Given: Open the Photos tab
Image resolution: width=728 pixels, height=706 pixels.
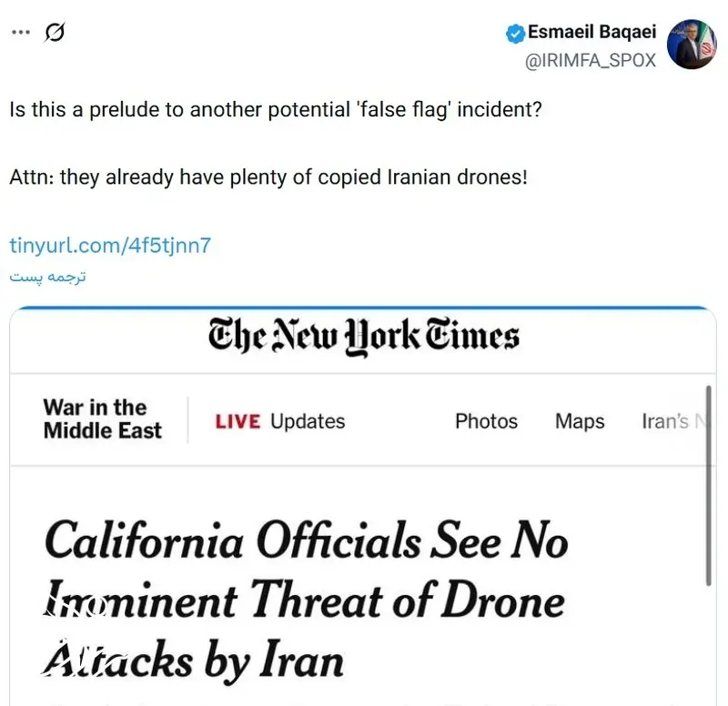Looking at the screenshot, I should click(x=486, y=421).
